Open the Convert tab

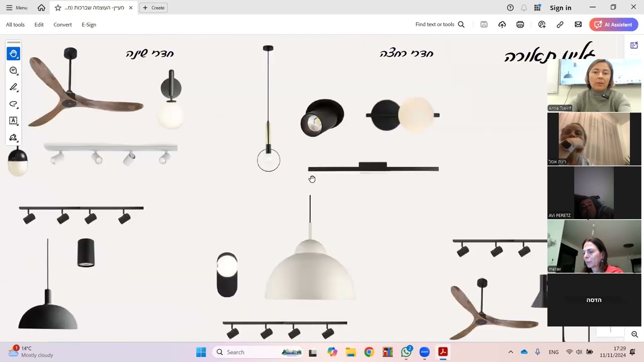(62, 24)
